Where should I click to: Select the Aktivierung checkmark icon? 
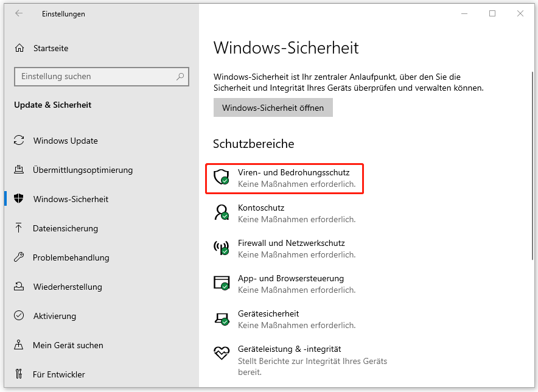19,316
